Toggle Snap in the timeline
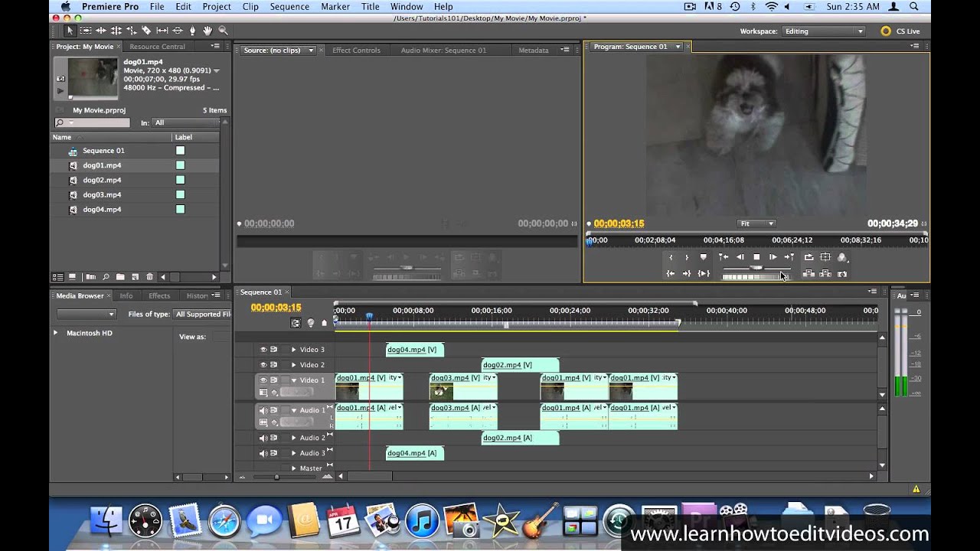The width and height of the screenshot is (980, 551). pyautogui.click(x=296, y=323)
